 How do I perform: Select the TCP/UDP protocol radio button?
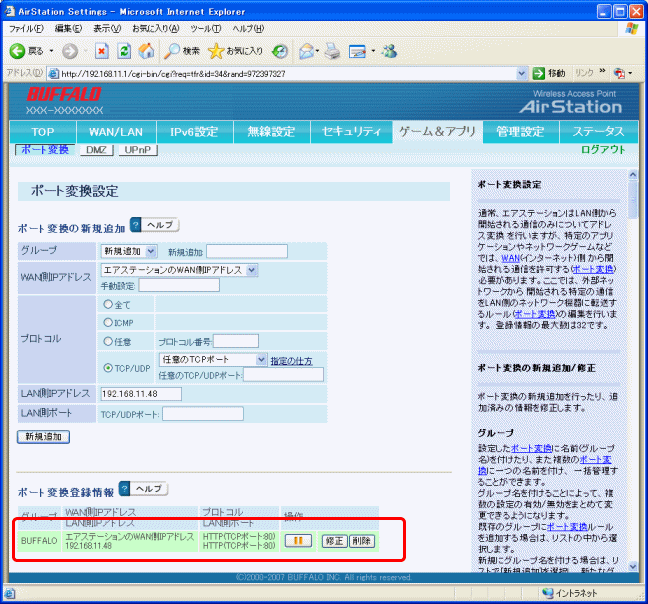pyautogui.click(x=108, y=368)
